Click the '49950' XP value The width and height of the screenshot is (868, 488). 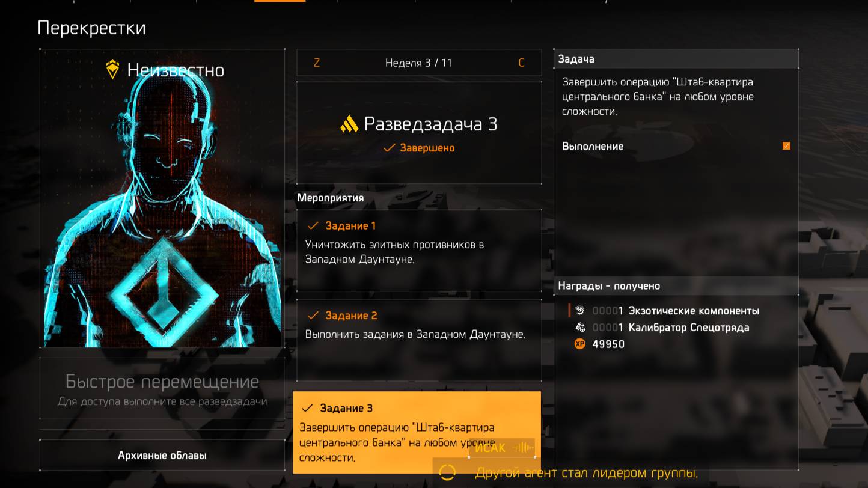point(608,344)
